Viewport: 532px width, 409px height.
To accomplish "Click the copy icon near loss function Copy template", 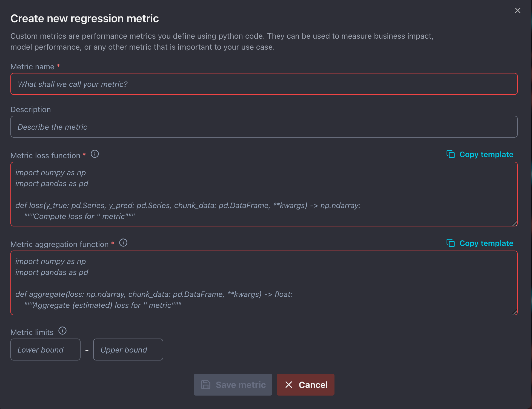I will point(451,154).
